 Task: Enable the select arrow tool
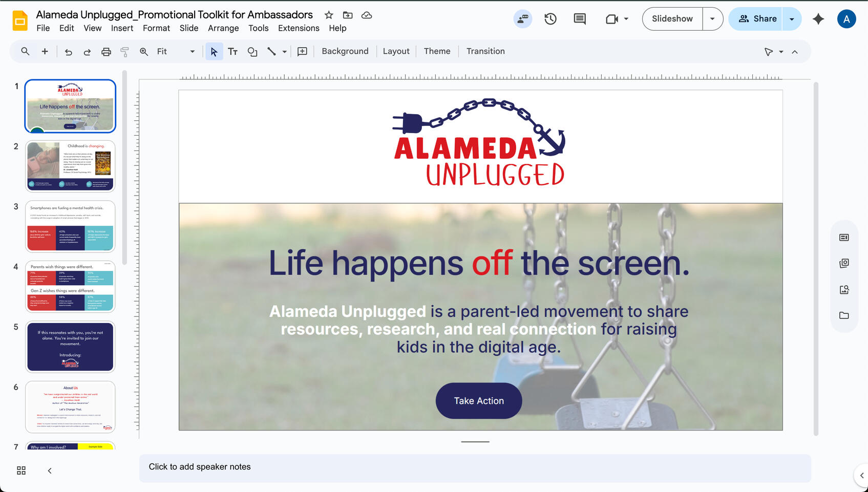214,51
